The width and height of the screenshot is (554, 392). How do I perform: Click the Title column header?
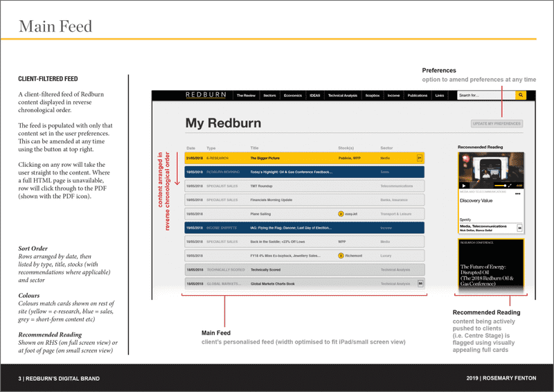pos(254,148)
